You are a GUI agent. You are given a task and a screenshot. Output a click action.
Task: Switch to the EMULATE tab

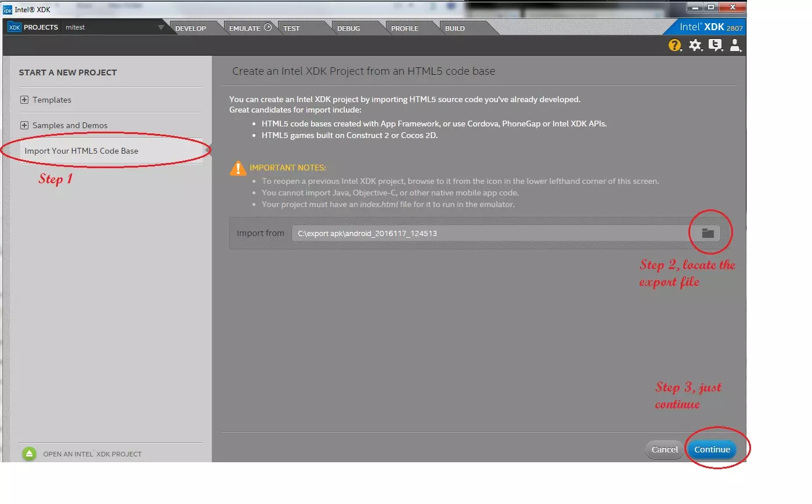tap(250, 28)
